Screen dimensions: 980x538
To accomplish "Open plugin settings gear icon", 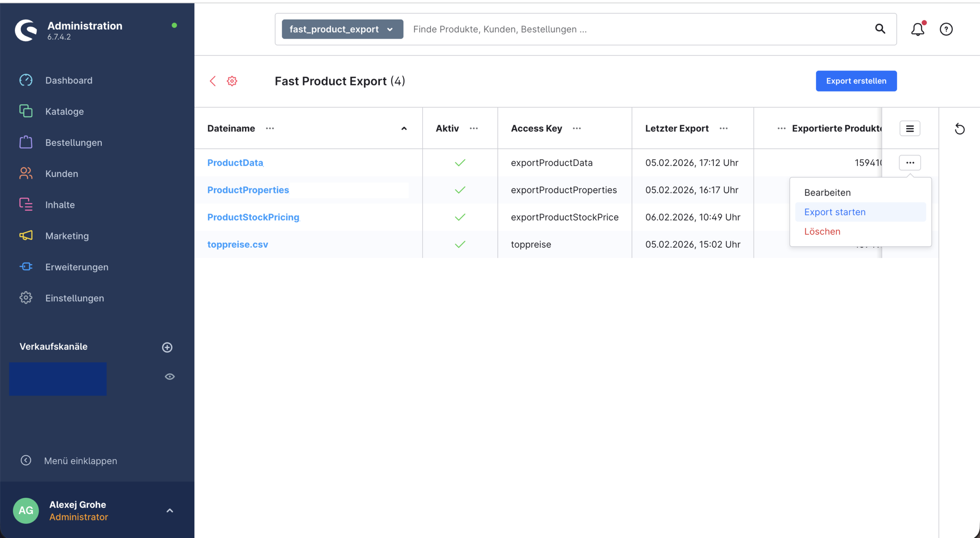I will (232, 81).
